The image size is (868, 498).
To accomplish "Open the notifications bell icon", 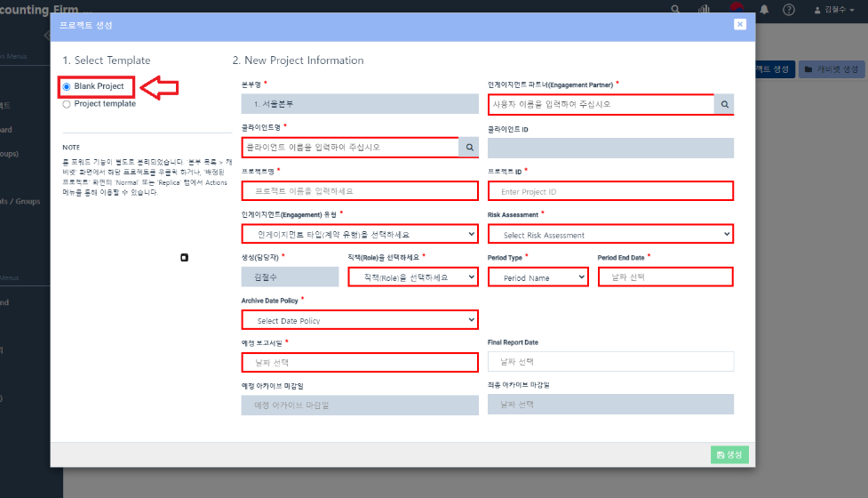I will click(764, 10).
